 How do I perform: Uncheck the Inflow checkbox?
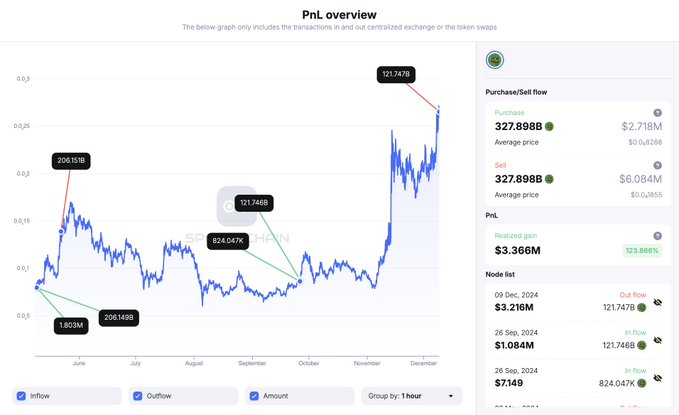pyautogui.click(x=21, y=396)
